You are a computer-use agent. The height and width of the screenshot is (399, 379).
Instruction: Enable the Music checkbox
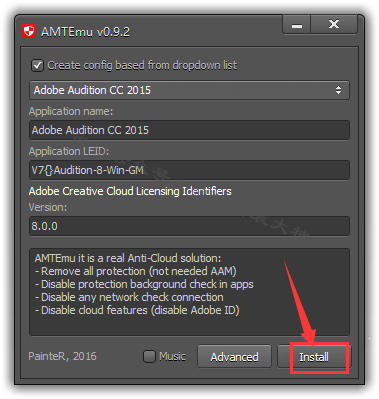149,356
